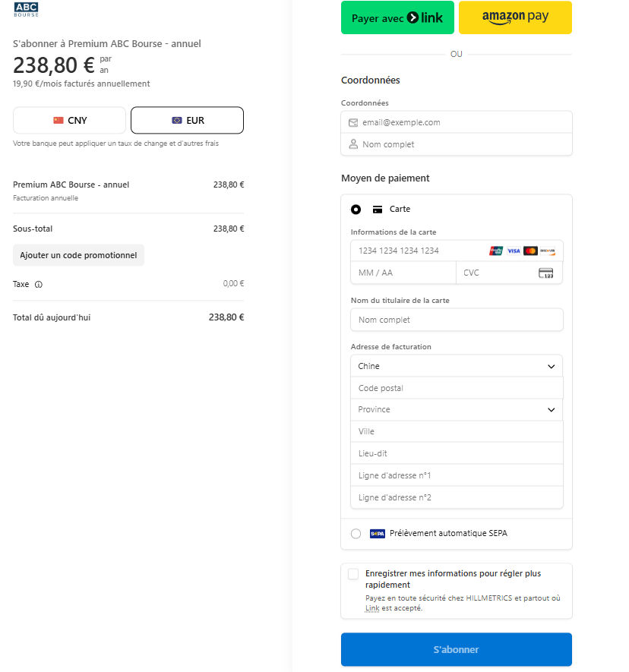
Task: Click the Facturation annuelle text
Action: tap(46, 198)
